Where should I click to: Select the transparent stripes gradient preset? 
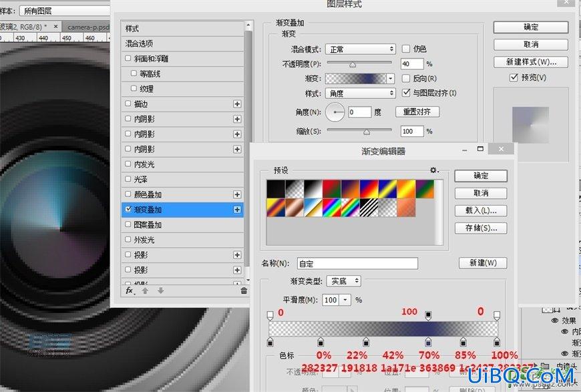pyautogui.click(x=369, y=208)
